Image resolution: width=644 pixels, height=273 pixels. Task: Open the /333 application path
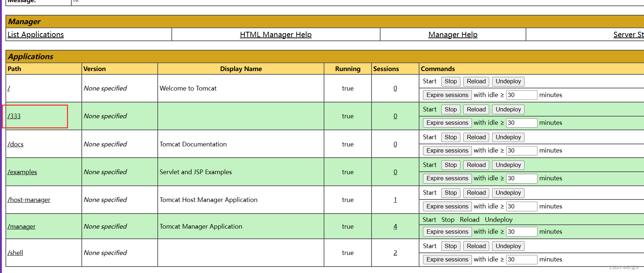tap(14, 116)
